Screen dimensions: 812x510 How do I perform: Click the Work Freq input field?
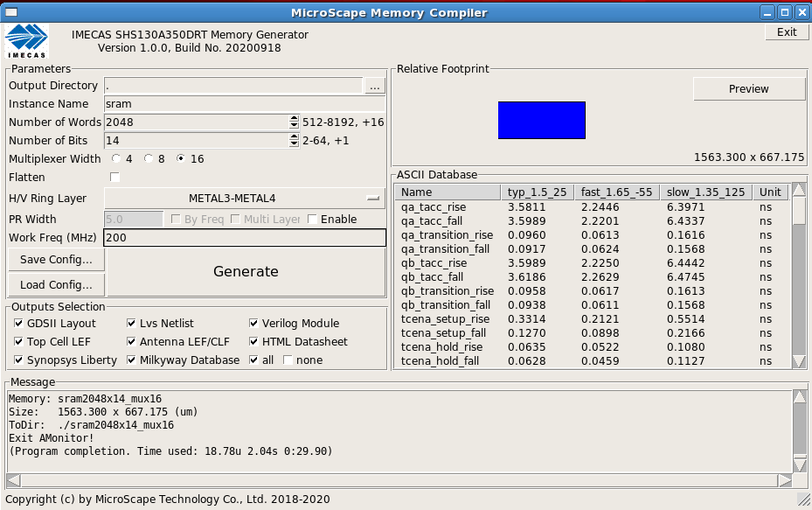point(244,238)
